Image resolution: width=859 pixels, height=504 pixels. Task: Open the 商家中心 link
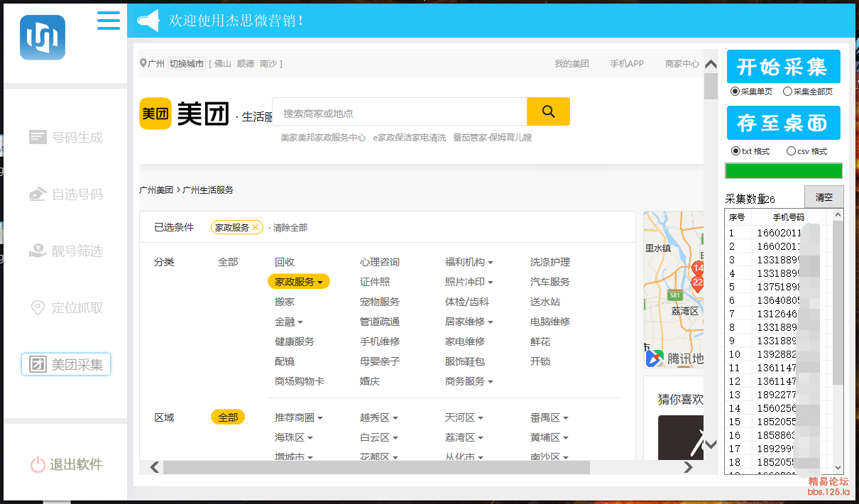pyautogui.click(x=682, y=63)
